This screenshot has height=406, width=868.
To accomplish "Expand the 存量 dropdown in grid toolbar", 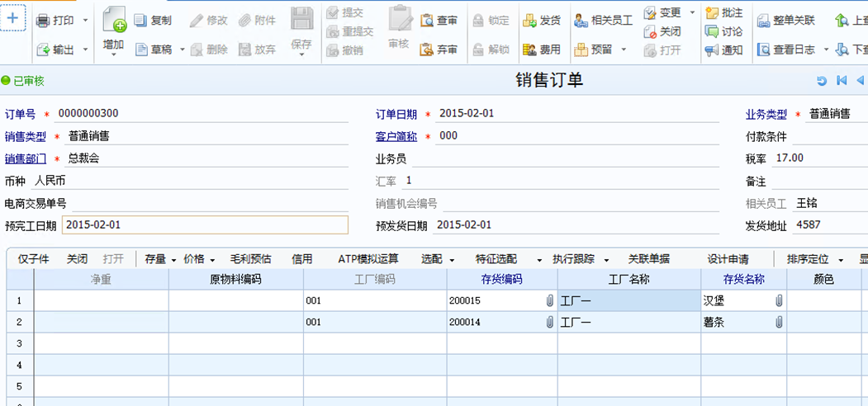I will [173, 260].
